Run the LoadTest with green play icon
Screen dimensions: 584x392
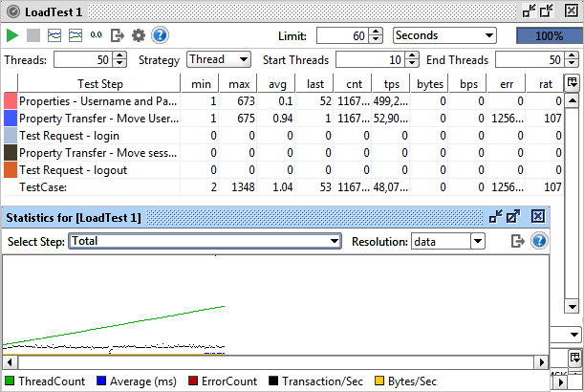(12, 35)
